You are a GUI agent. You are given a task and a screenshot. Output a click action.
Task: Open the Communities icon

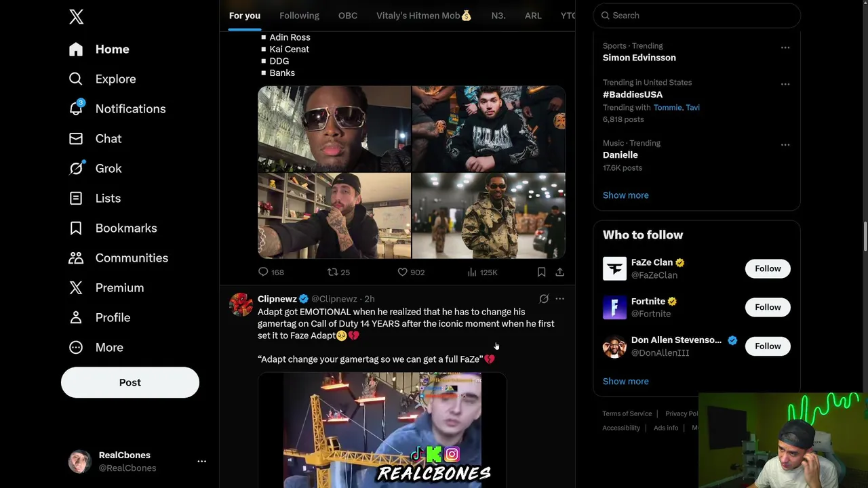coord(76,258)
